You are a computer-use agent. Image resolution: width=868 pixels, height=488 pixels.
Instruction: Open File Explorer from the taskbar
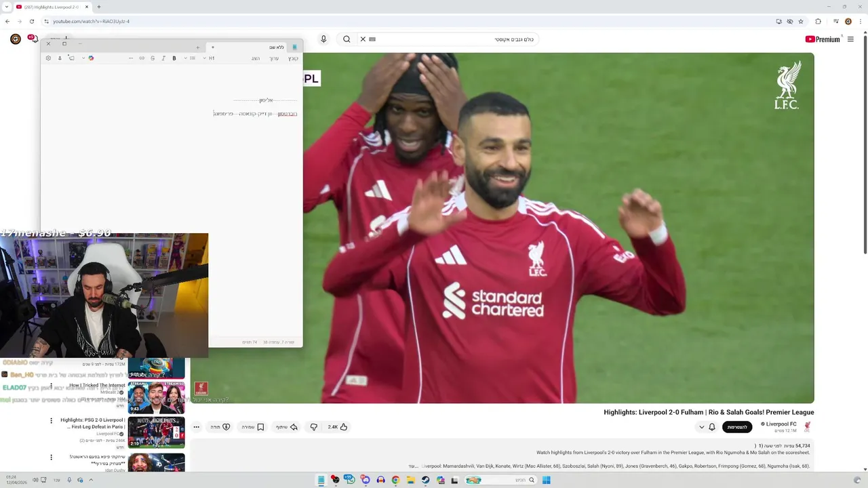pyautogui.click(x=410, y=480)
